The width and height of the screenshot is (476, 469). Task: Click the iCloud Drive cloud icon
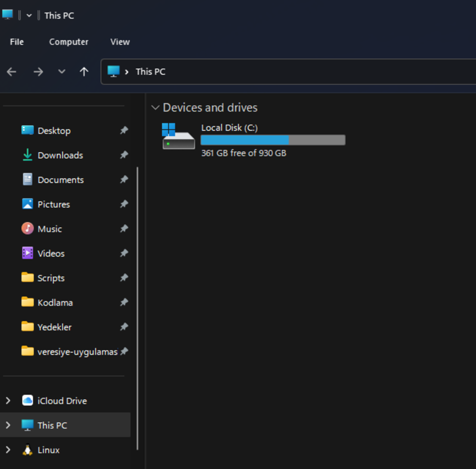[x=28, y=400]
